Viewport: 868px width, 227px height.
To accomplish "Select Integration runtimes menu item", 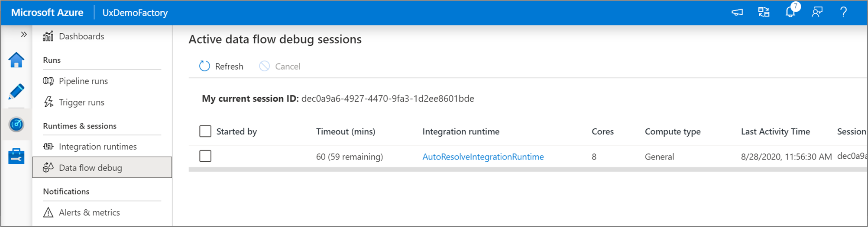I will click(97, 147).
